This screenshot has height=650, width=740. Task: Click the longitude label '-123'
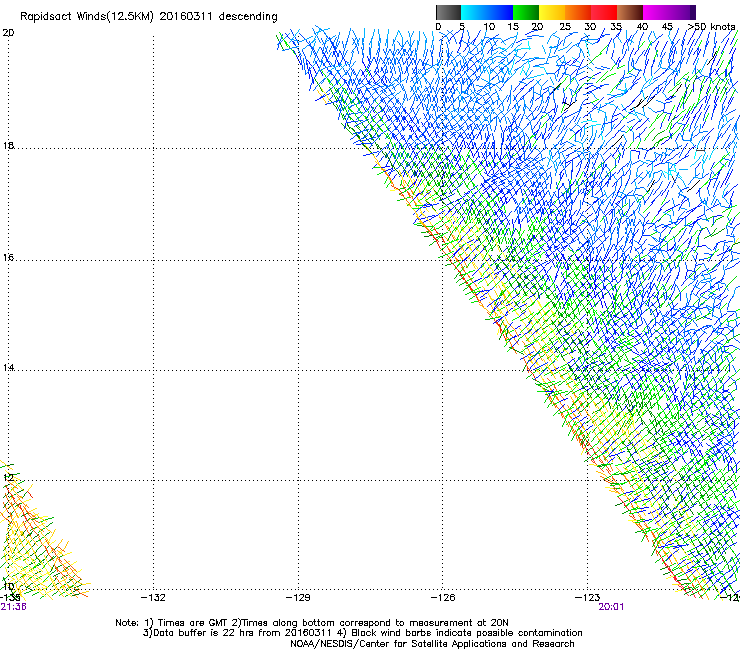coord(588,598)
